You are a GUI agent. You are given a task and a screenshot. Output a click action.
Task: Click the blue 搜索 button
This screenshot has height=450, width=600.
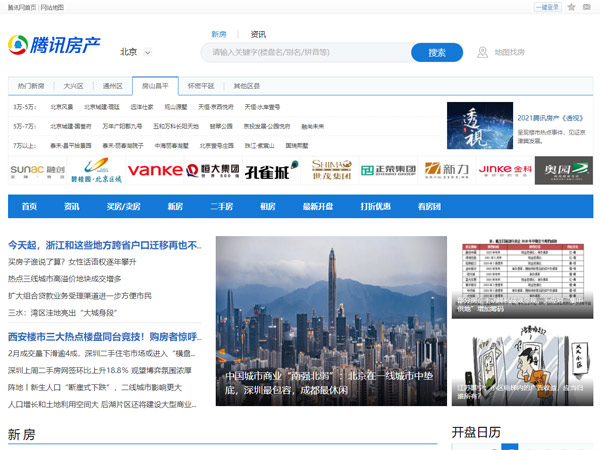437,52
